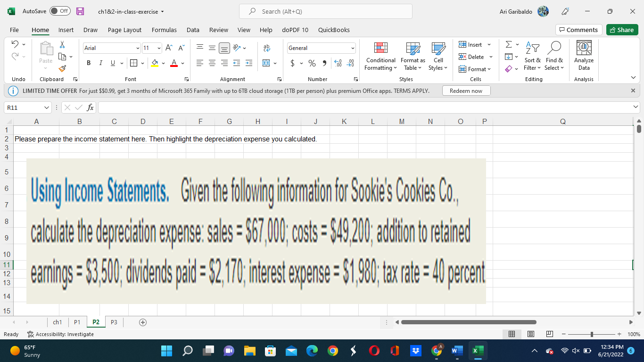
Task: Apply yellow Fill Color swatch
Action: (x=155, y=63)
